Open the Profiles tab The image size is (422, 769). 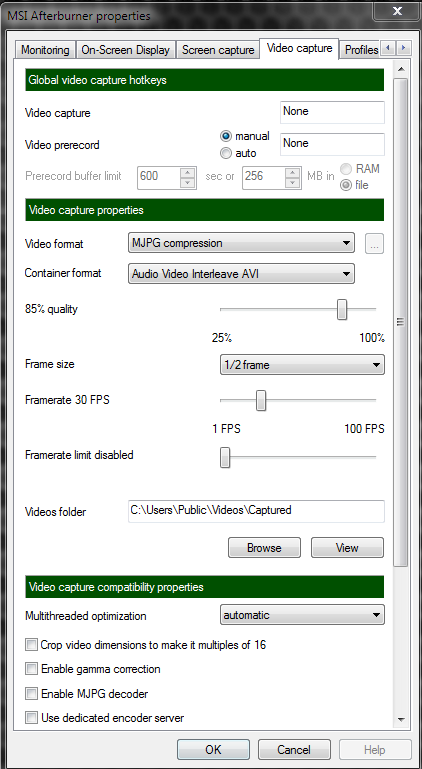(361, 50)
